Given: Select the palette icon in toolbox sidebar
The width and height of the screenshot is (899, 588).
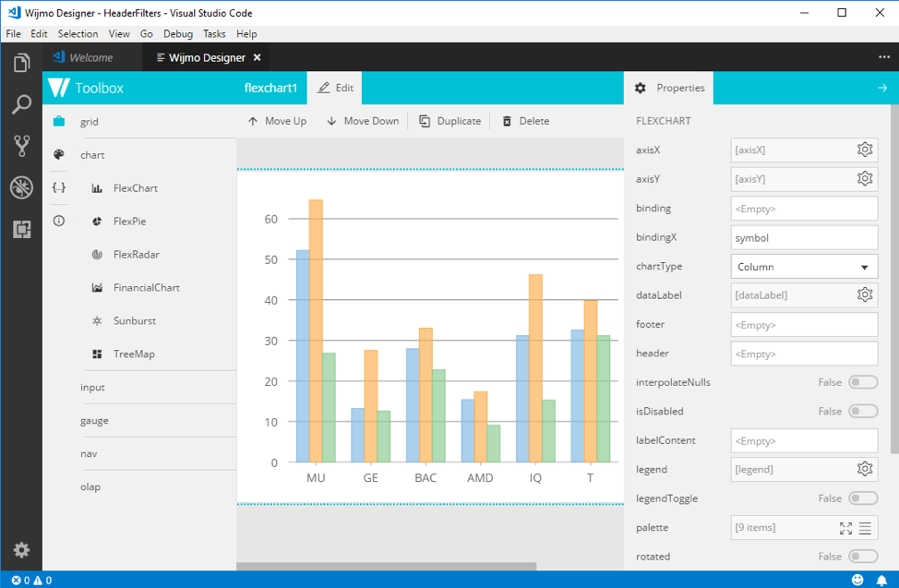Looking at the screenshot, I should tap(59, 154).
